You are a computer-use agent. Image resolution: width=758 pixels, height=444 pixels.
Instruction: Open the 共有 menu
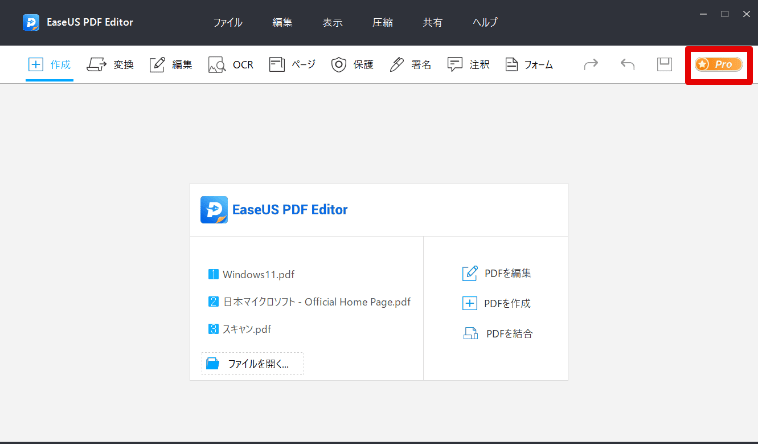tap(432, 22)
